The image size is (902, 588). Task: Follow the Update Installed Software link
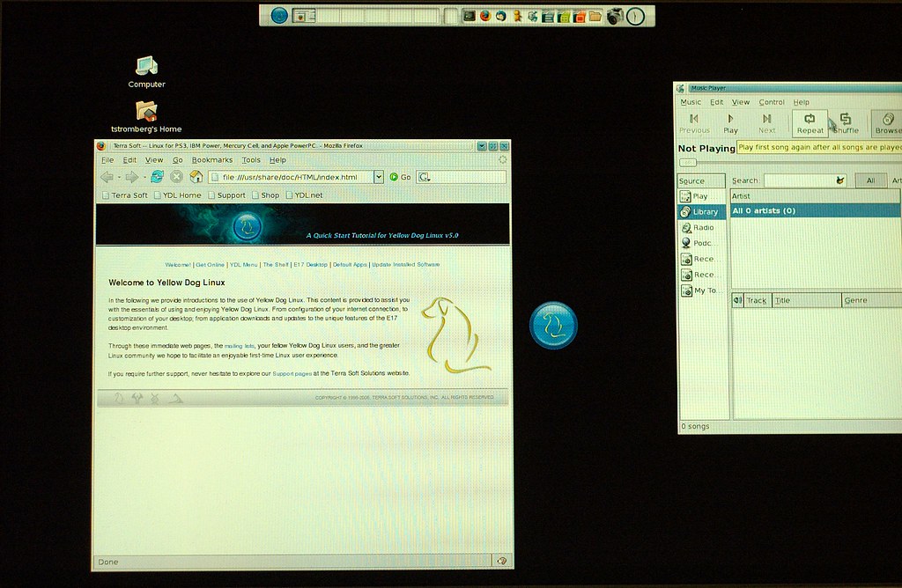[405, 265]
